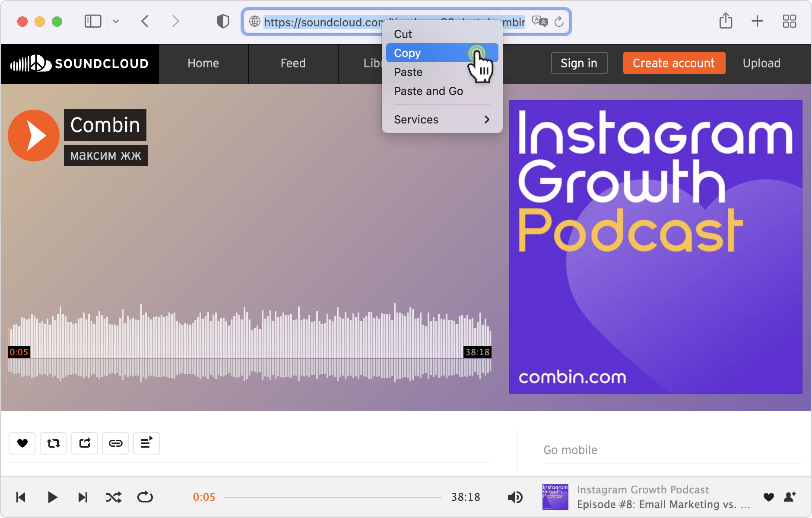Mute audio with the volume icon
Image resolution: width=812 pixels, height=518 pixels.
(x=515, y=497)
